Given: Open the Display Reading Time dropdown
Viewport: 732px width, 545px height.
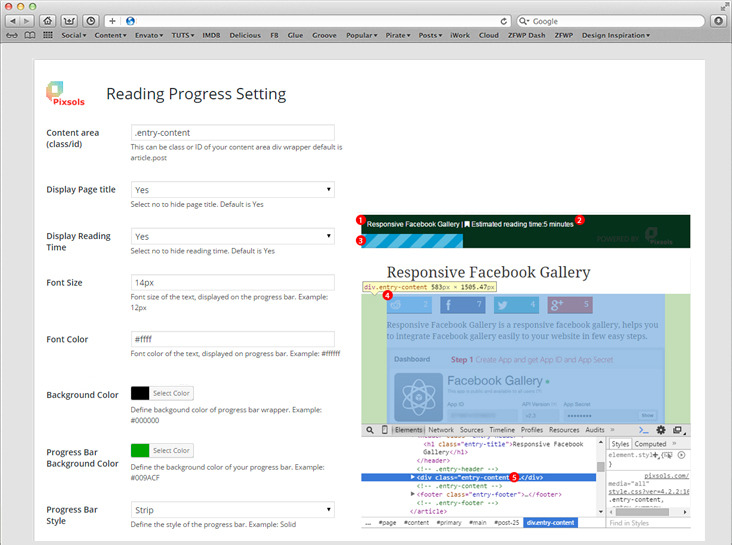Looking at the screenshot, I should click(232, 236).
